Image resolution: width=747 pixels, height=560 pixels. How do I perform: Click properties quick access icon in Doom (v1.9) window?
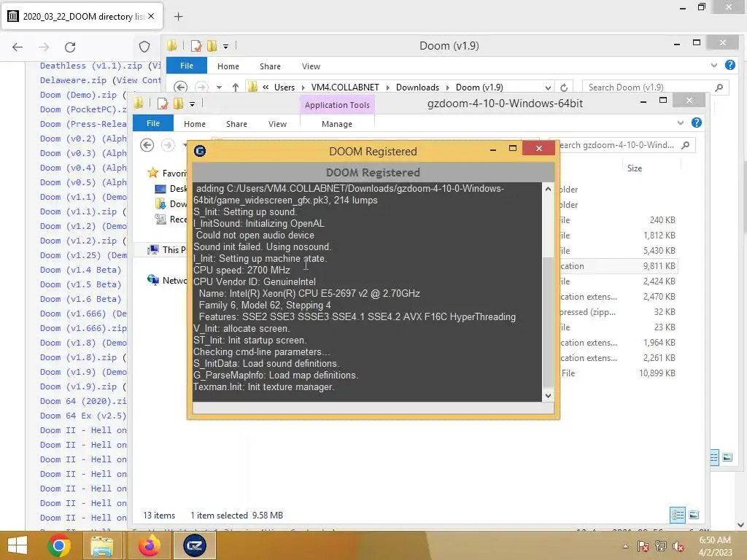[x=196, y=46]
